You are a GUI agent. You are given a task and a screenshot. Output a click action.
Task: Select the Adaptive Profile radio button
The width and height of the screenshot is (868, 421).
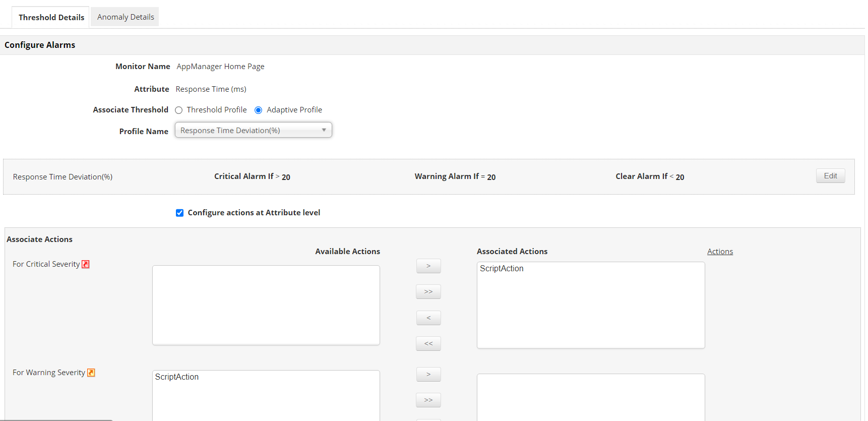coord(259,110)
